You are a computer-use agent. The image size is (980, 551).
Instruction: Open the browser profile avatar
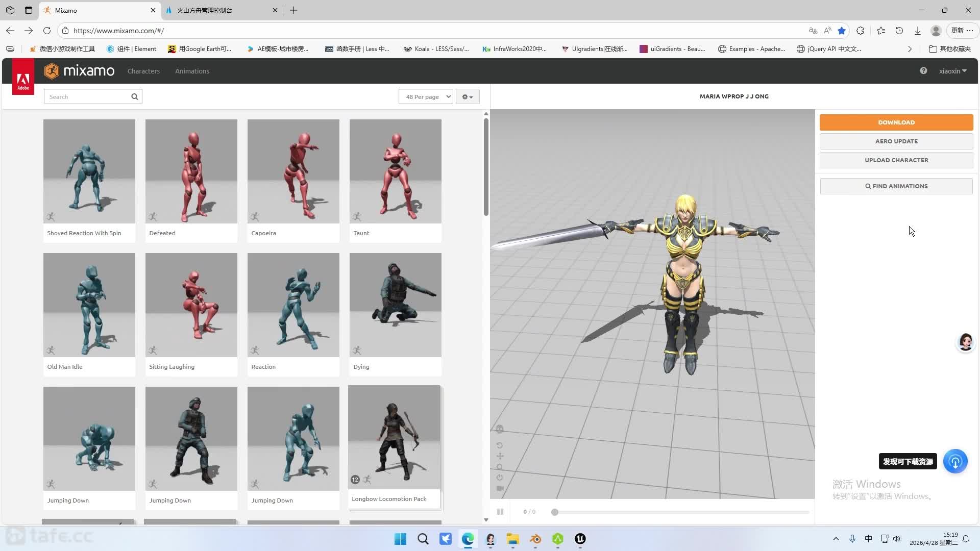[x=936, y=31]
